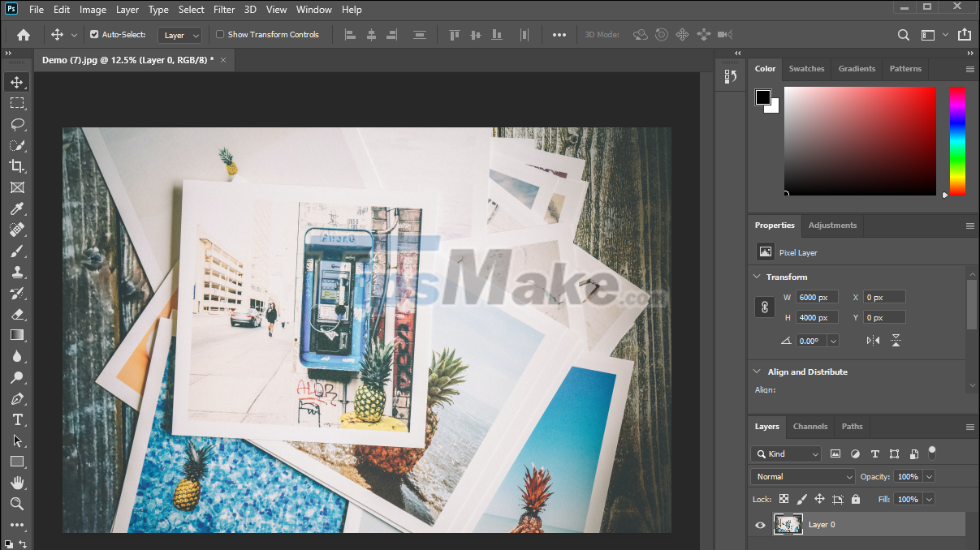Open the rotation angle dropdown
This screenshot has width=980, height=550.
tap(833, 341)
